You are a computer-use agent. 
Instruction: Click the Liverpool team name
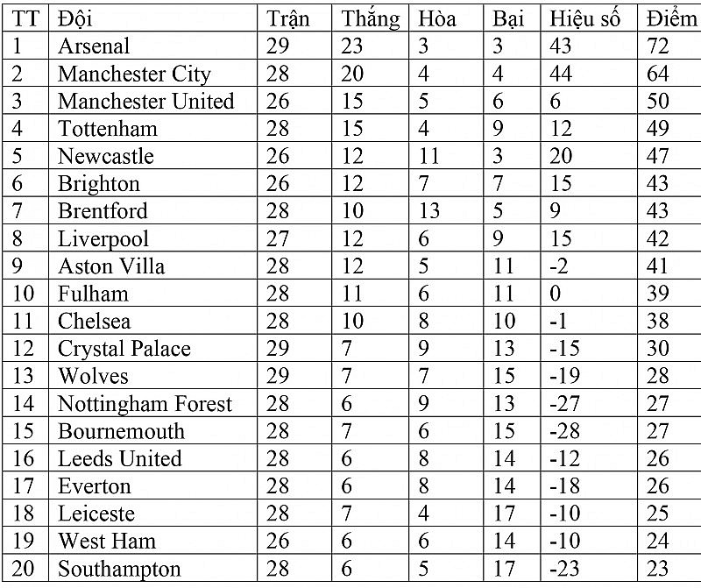[103, 238]
